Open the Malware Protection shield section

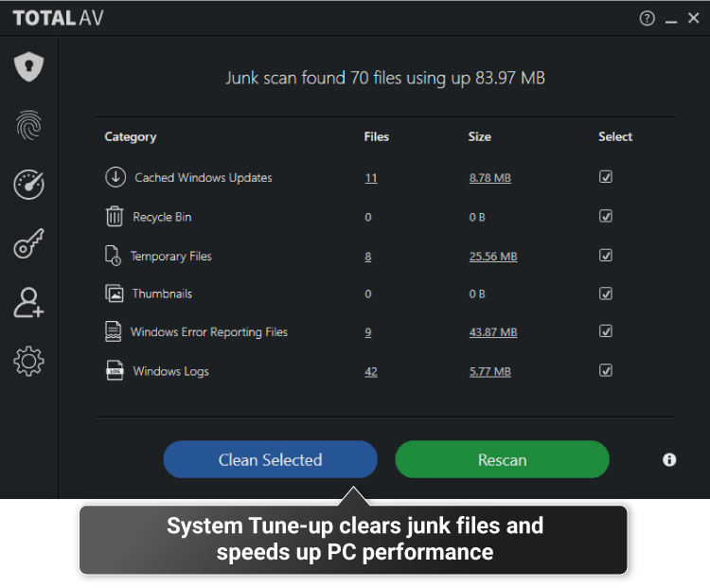tap(29, 67)
